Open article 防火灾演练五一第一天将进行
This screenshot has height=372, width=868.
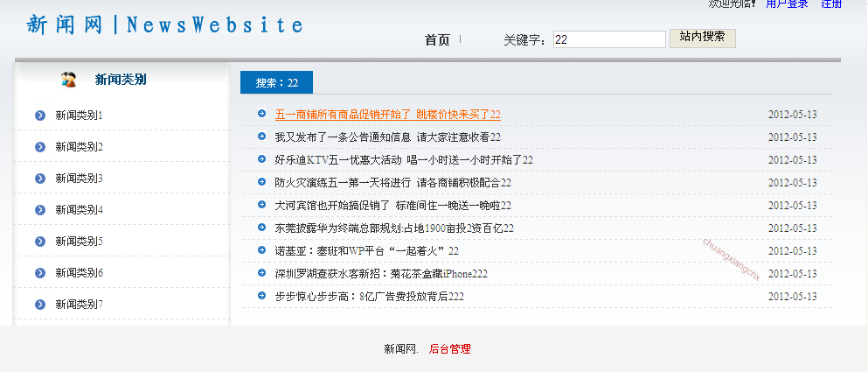pos(393,183)
